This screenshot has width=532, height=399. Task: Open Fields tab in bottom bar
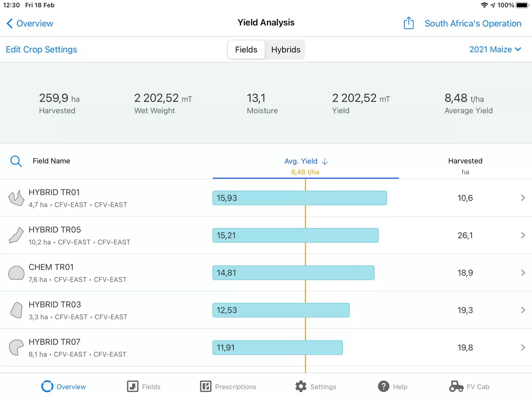click(x=143, y=387)
